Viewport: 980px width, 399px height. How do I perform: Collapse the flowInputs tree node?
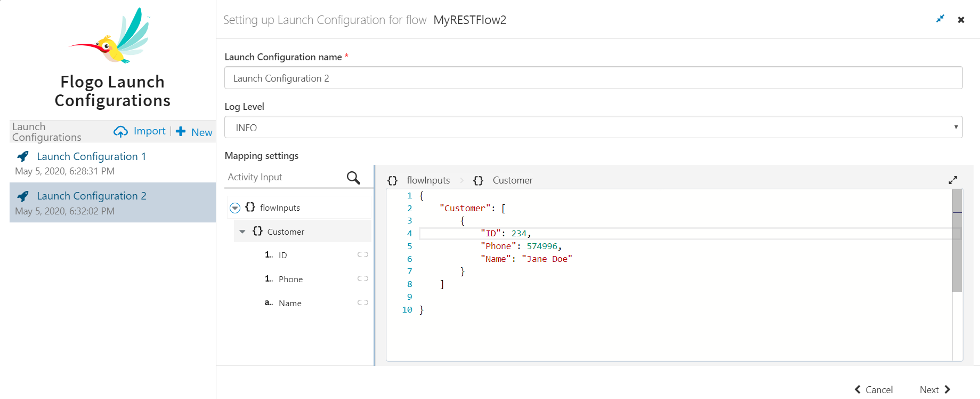tap(235, 208)
